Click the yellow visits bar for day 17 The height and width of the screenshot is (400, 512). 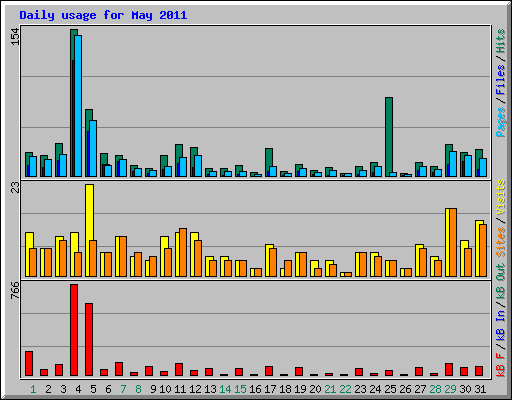point(268,261)
